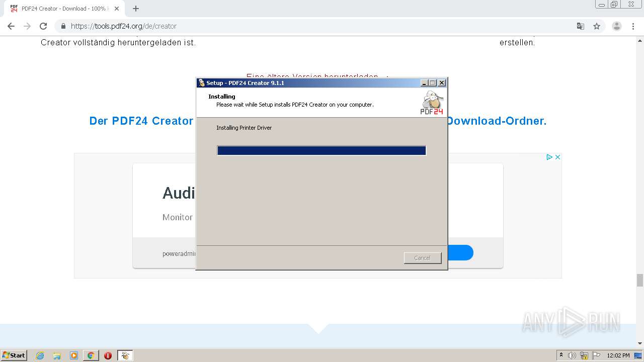Open the network tray icon
Screen dimensions: 644x362
[x=584, y=355]
